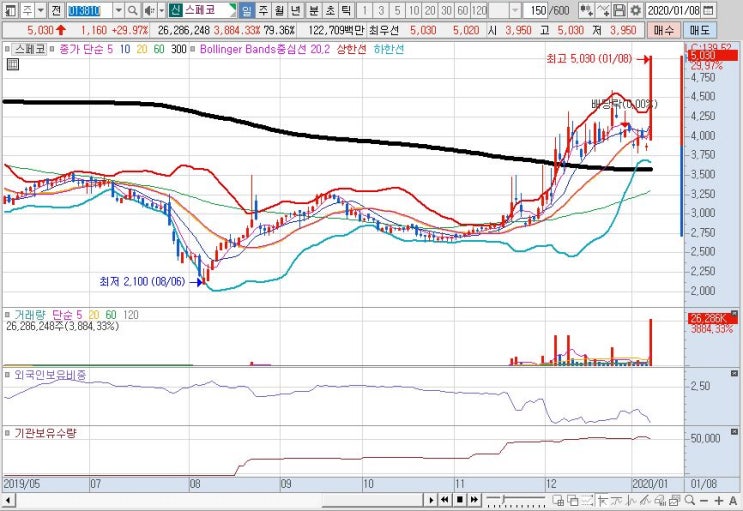Open the calendar date picker icon
This screenshot has width=743, height=511.
pos(708,10)
